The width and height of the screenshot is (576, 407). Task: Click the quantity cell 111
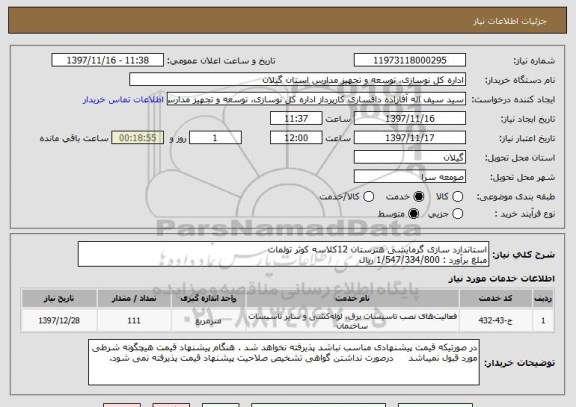[134, 321]
